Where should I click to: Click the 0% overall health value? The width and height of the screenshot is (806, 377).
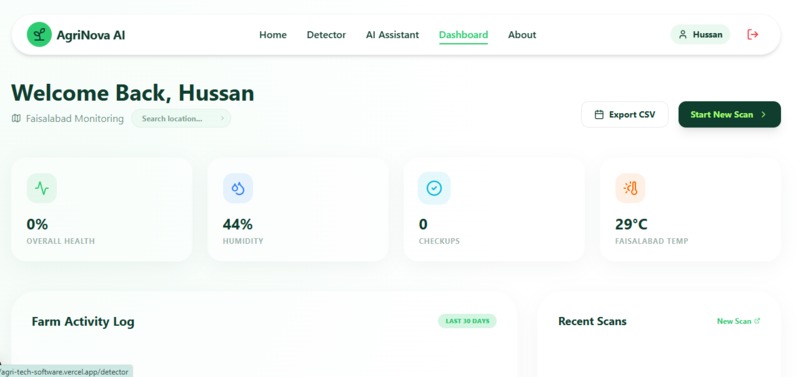[x=37, y=224]
